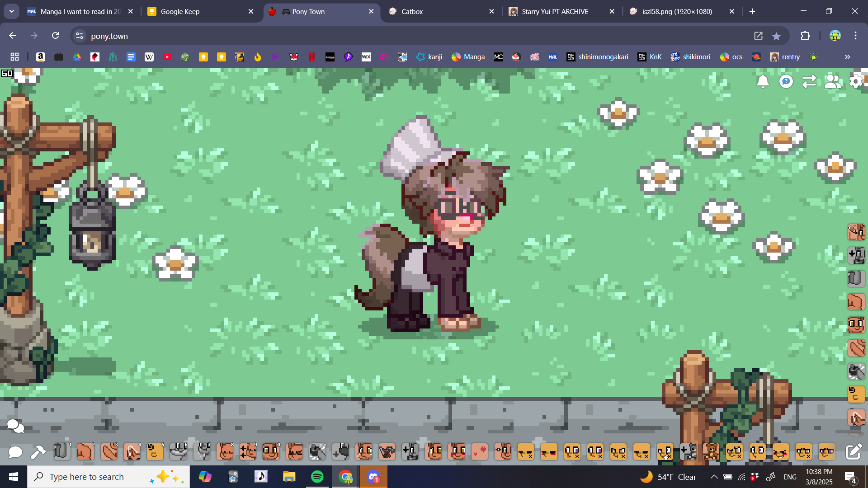Select the hammer build tool
This screenshot has width=868, height=488.
[x=38, y=451]
